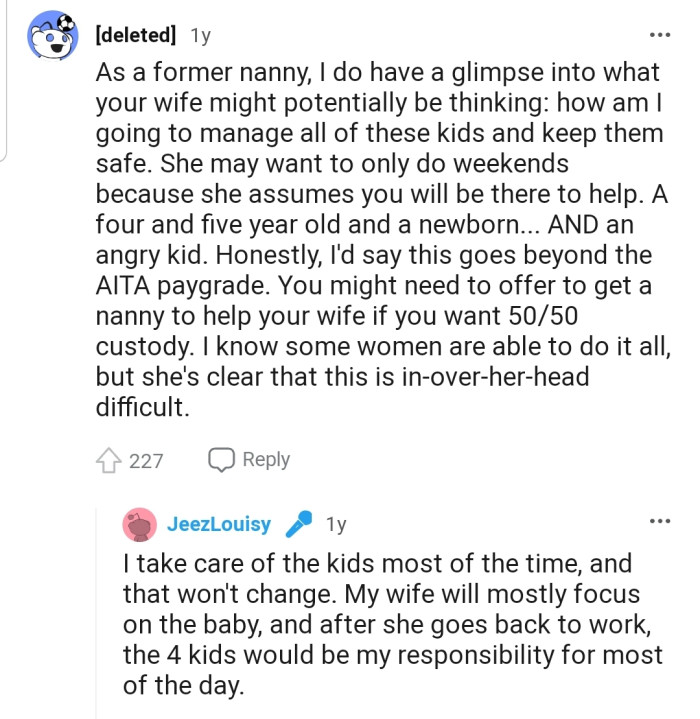Click the deleted comment's 1y timestamp

(x=201, y=36)
